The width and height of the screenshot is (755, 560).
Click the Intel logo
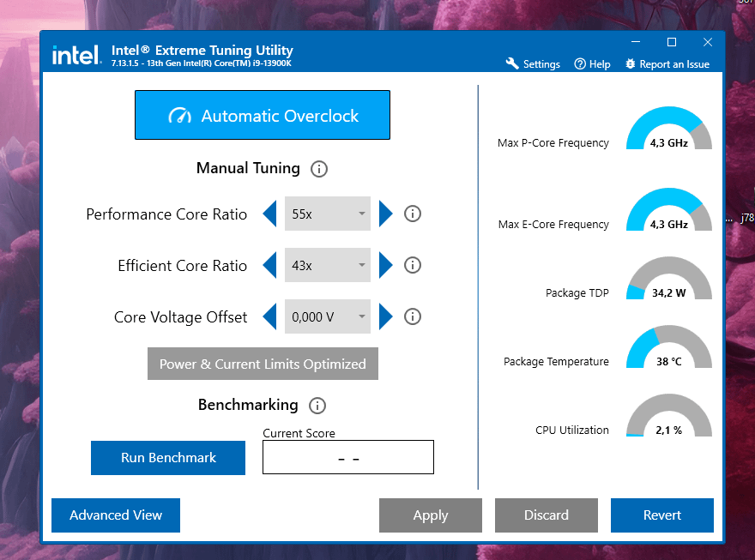point(76,56)
